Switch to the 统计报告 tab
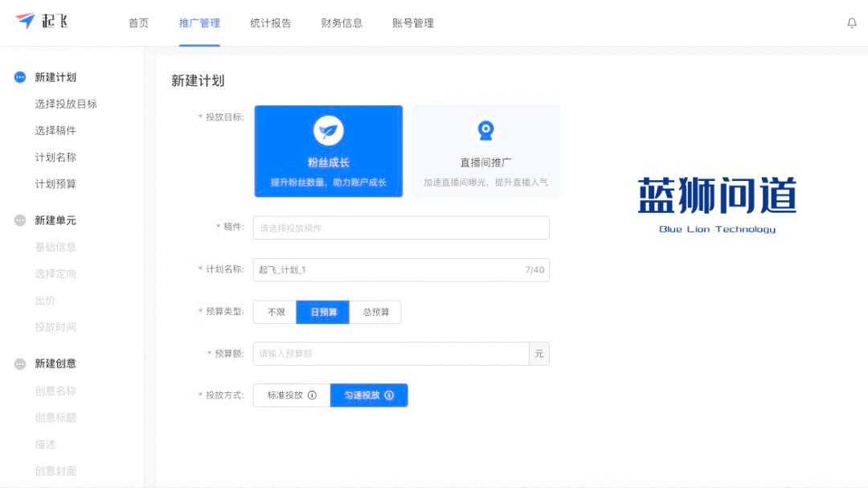 271,23
